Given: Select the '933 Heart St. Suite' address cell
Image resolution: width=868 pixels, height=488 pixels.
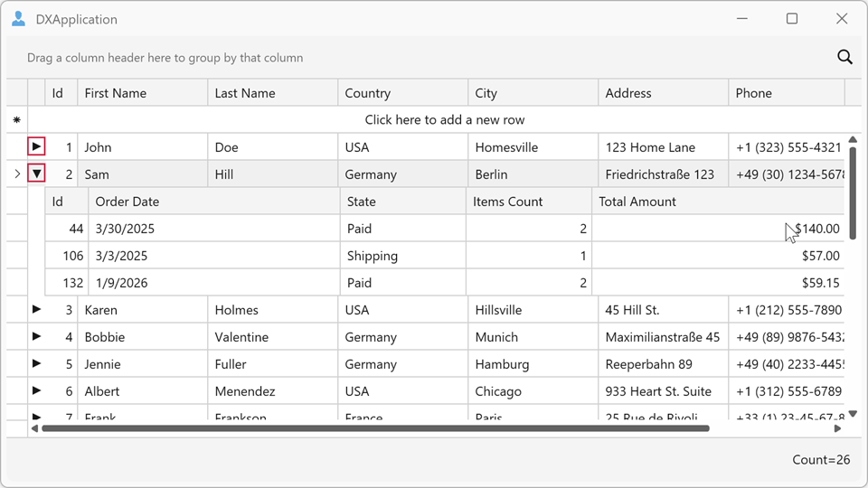Looking at the screenshot, I should point(663,391).
